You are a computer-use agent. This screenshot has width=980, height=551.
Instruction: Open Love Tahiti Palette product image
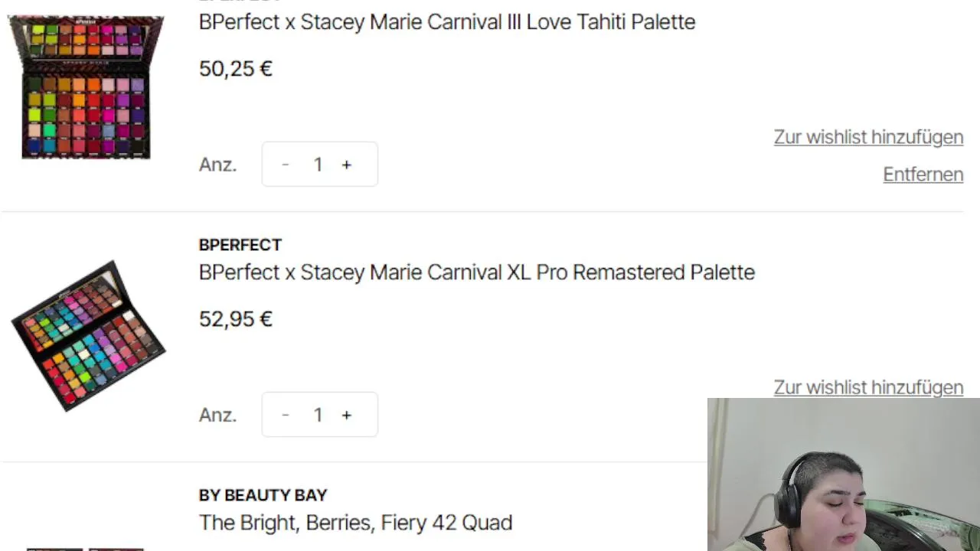[x=86, y=86]
